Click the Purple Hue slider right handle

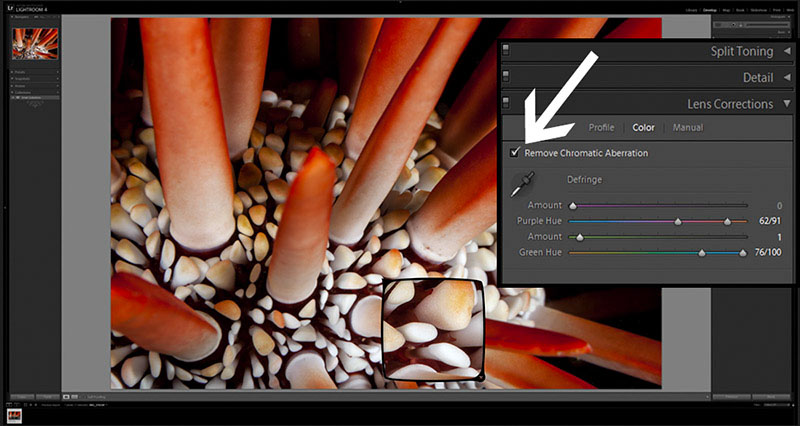click(x=727, y=221)
